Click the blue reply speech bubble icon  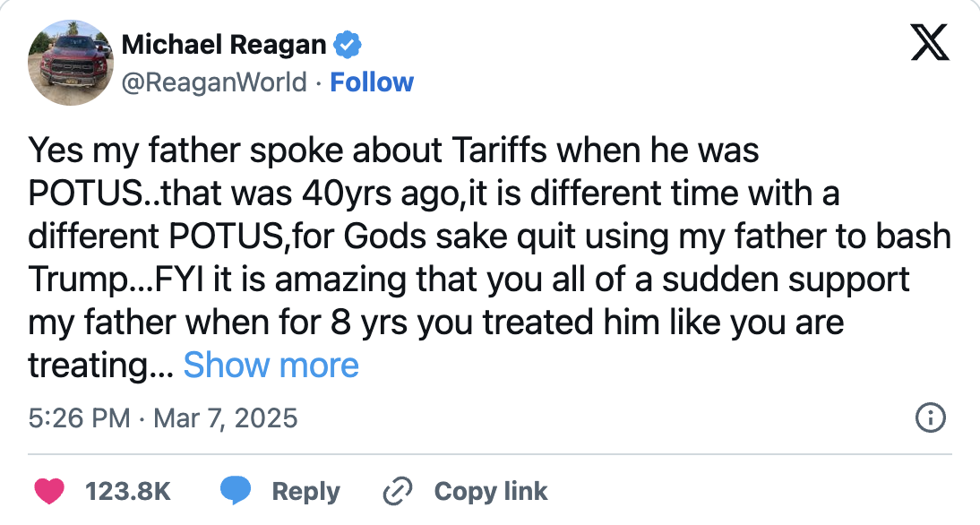[235, 491]
